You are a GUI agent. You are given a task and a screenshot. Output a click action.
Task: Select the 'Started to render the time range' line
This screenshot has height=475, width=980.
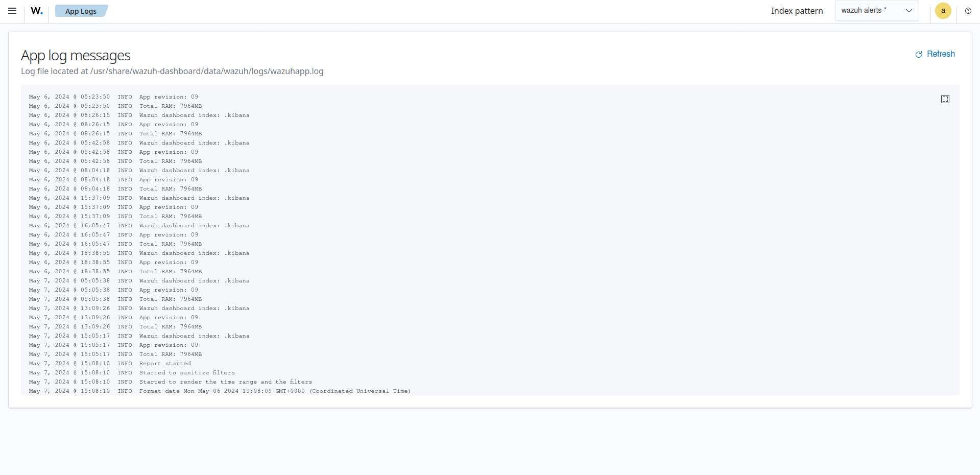(x=170, y=382)
